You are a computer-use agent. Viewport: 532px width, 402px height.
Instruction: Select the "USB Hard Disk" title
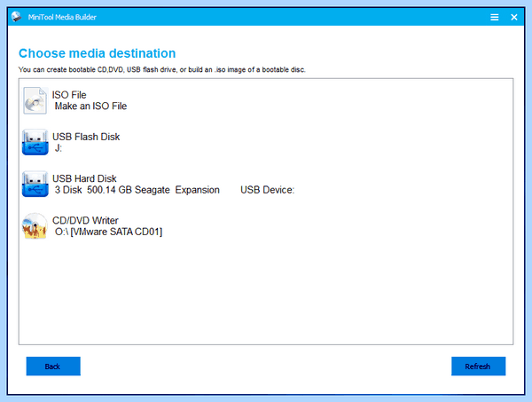84,178
